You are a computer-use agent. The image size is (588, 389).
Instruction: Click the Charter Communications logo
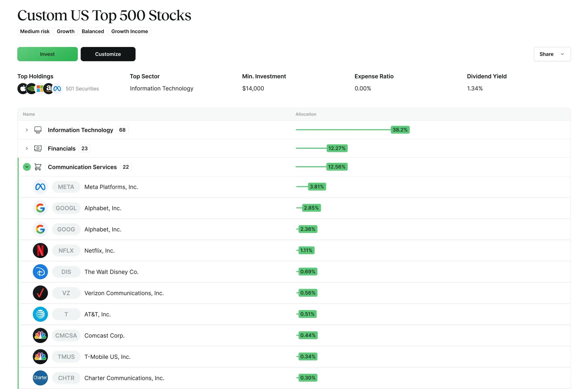pos(40,378)
